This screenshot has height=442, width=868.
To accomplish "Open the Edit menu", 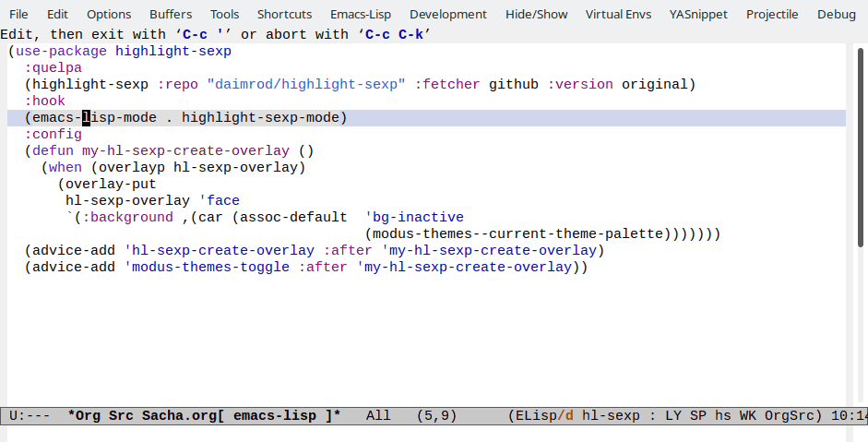I will (x=57, y=14).
